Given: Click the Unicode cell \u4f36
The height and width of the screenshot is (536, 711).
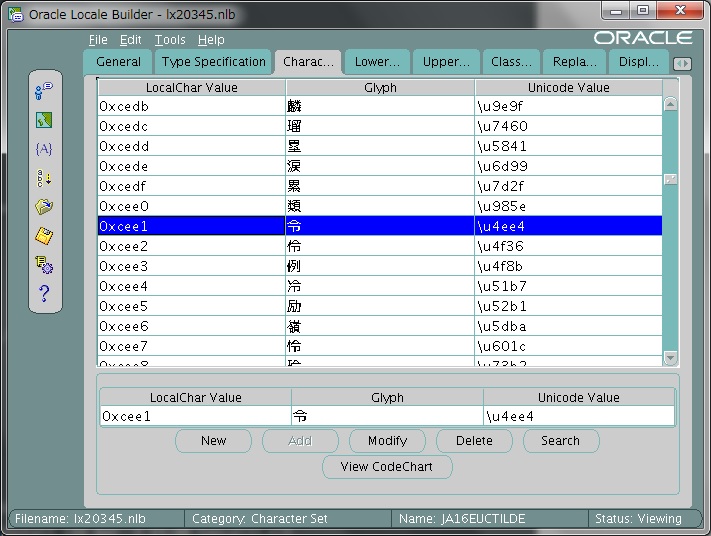Looking at the screenshot, I should pos(569,246).
